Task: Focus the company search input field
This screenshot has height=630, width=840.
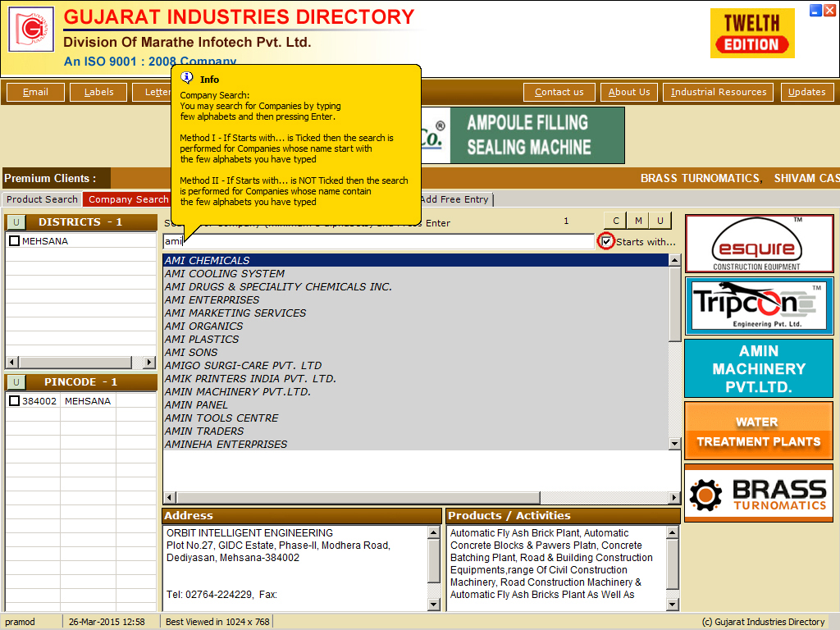Action: (378, 241)
